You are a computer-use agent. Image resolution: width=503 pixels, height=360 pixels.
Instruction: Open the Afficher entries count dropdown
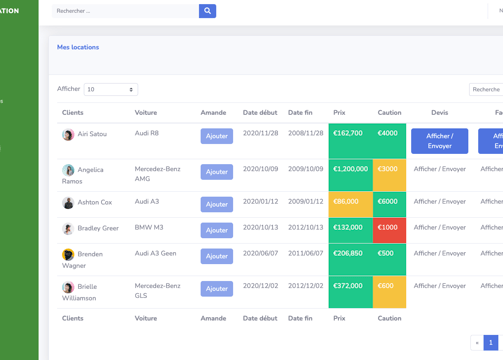point(111,89)
